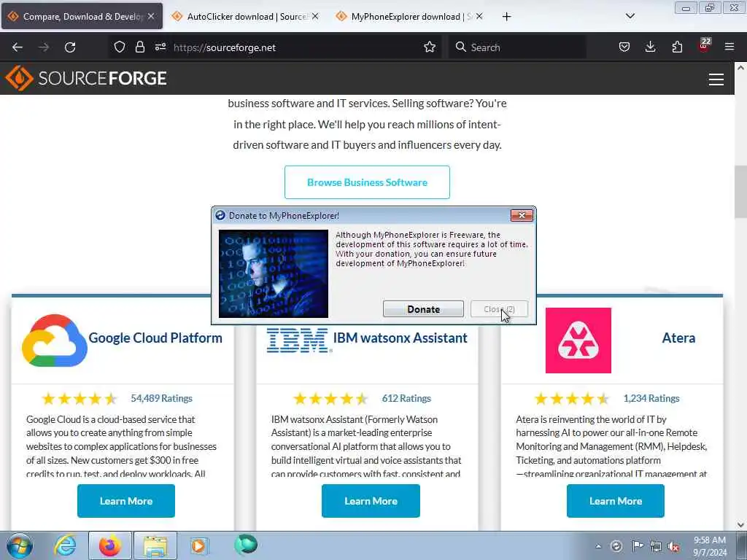Go back to the previous page
Image resolution: width=747 pixels, height=560 pixels.
pos(18,47)
